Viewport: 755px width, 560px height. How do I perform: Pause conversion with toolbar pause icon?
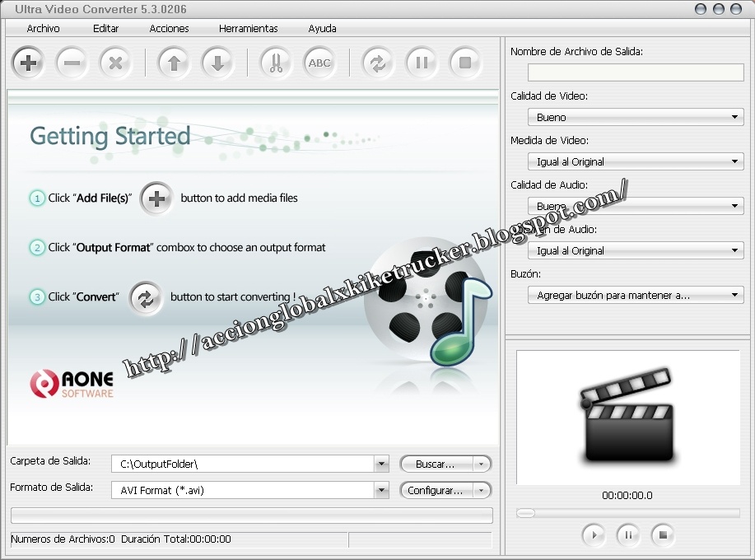(422, 63)
